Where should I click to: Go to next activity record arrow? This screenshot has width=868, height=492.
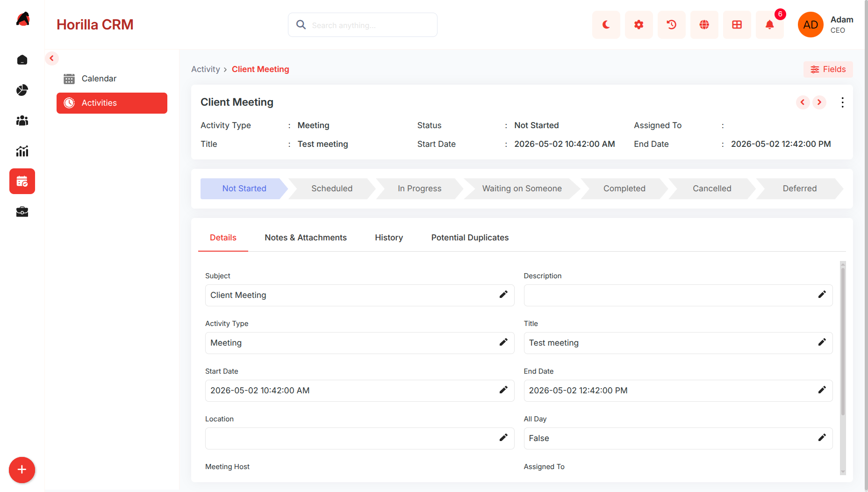coord(819,102)
